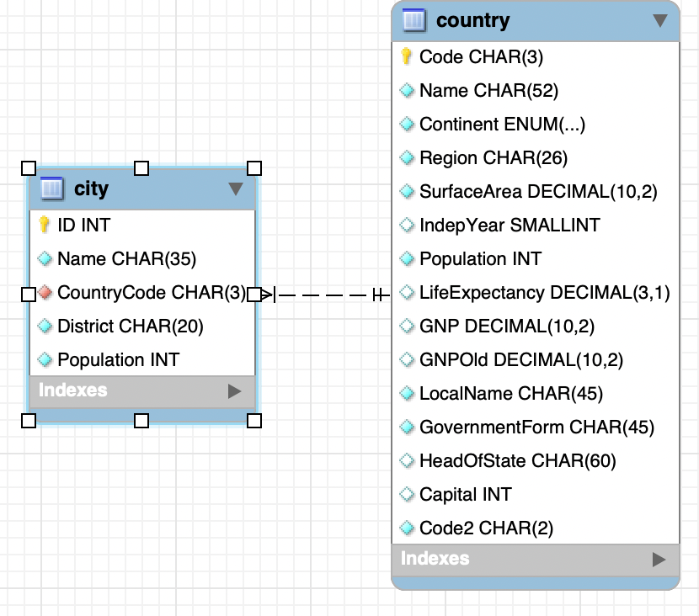Click the diamond icon beside Region CHAR(26)

pos(407,157)
